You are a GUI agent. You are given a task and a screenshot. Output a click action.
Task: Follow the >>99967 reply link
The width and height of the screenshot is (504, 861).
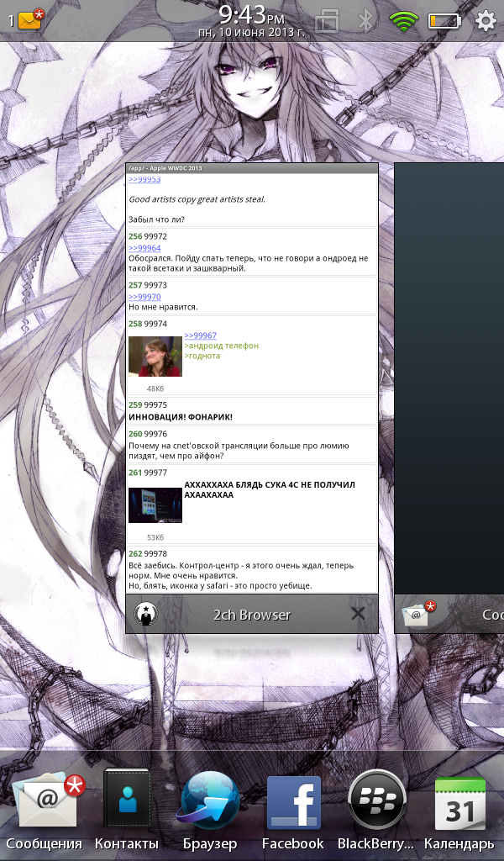[200, 335]
